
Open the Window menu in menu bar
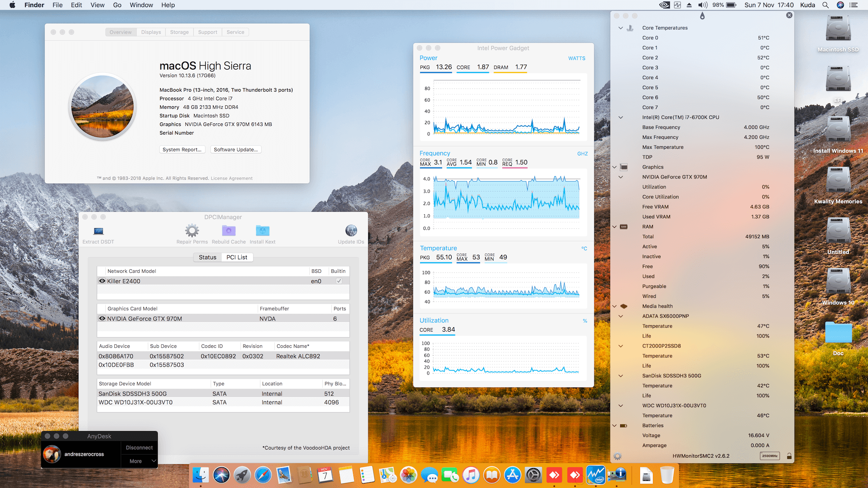point(142,5)
